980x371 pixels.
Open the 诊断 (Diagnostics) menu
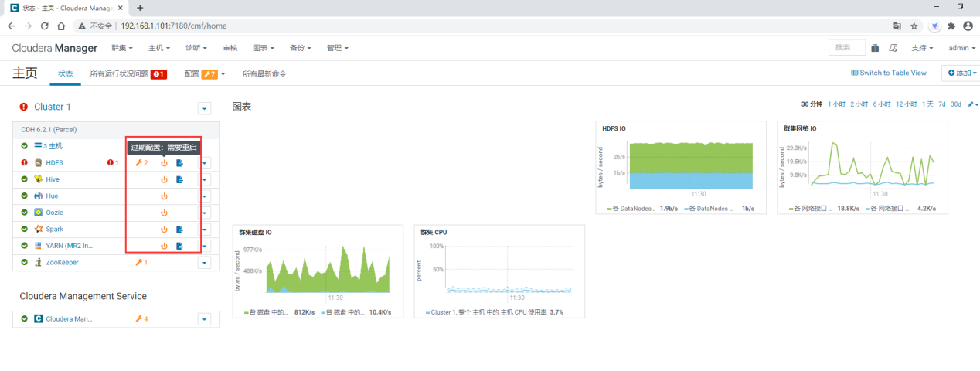tap(196, 48)
